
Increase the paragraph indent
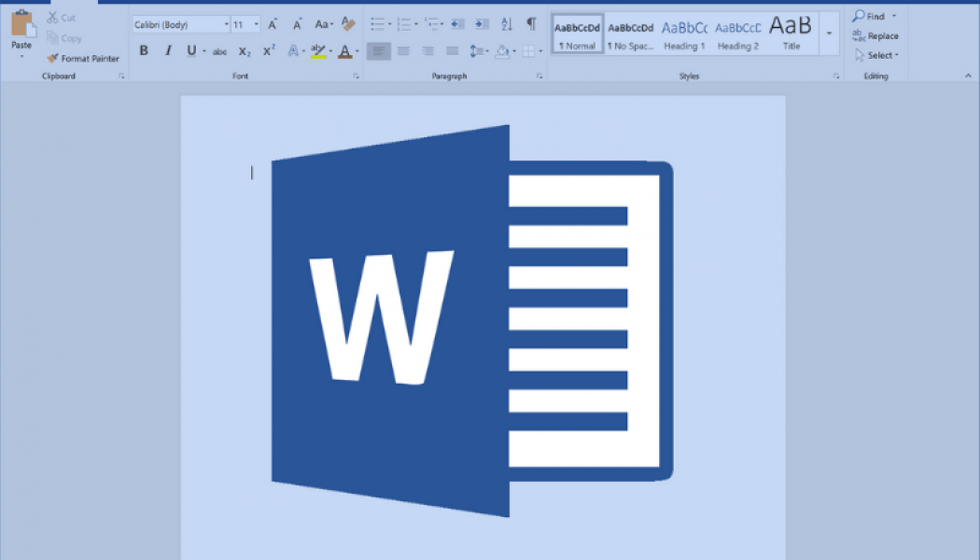[482, 23]
